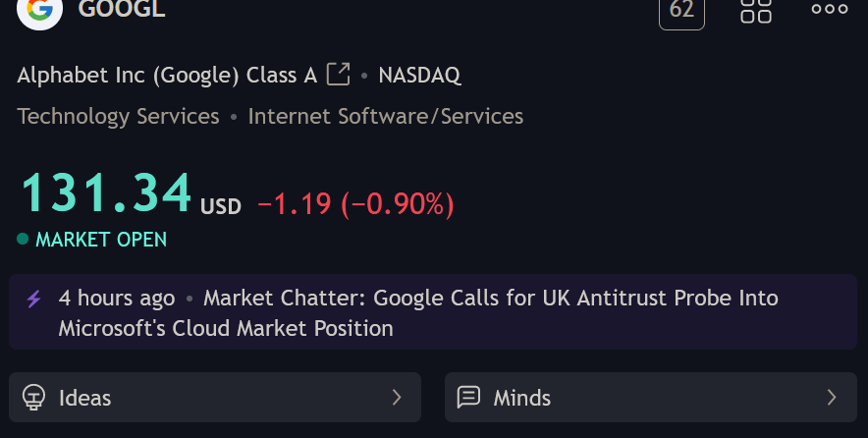Select the Technology Services sector link
This screenshot has height=438, width=868.
tap(119, 116)
